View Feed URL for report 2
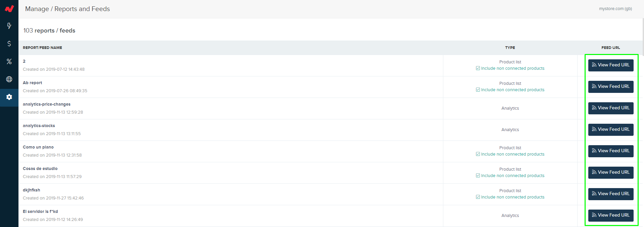 [611, 65]
